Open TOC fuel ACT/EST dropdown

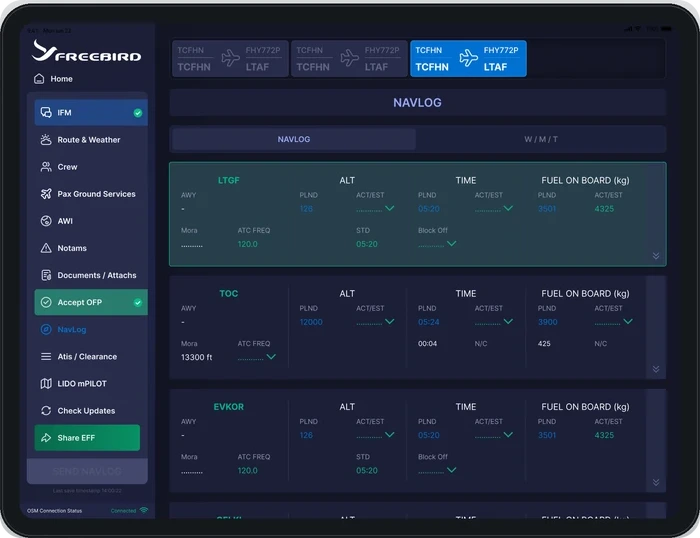click(628, 321)
